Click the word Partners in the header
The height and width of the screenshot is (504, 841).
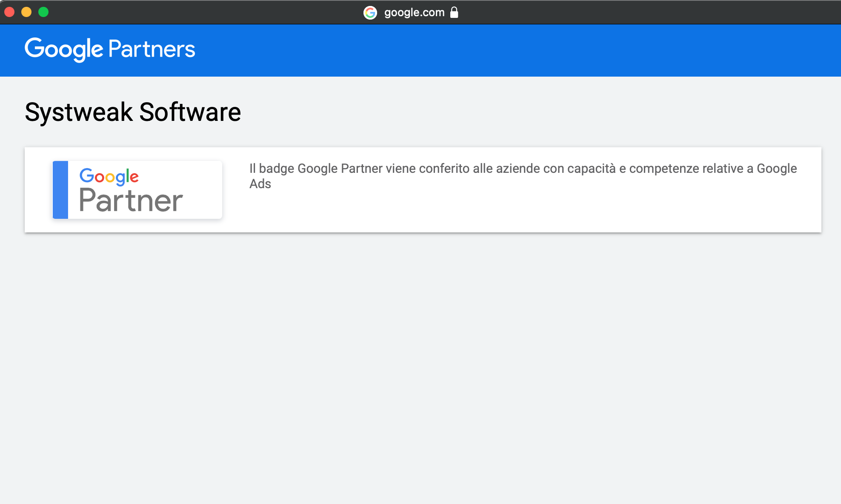pos(152,49)
